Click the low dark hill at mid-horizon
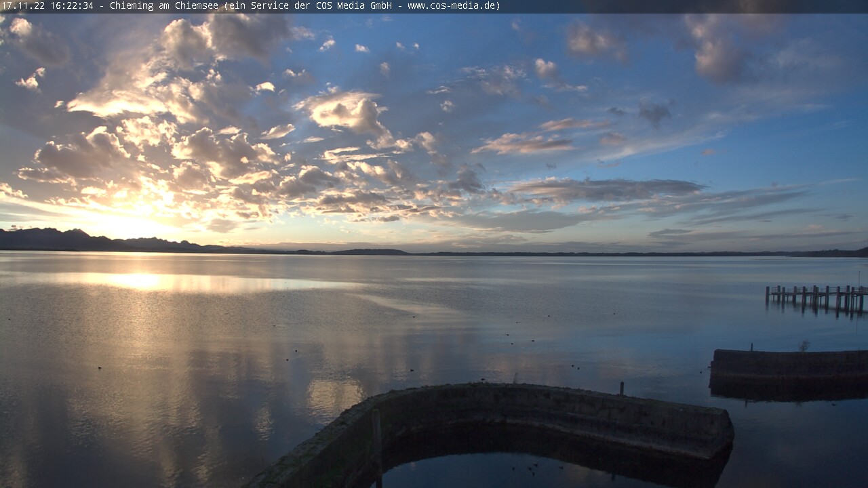868x488 pixels. [370, 252]
